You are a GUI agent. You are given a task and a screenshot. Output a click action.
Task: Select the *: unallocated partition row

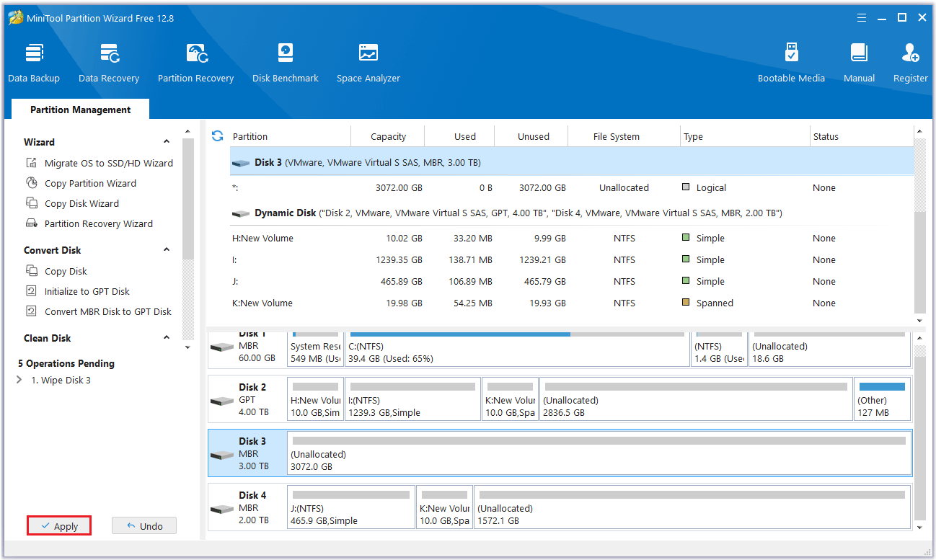(x=571, y=187)
